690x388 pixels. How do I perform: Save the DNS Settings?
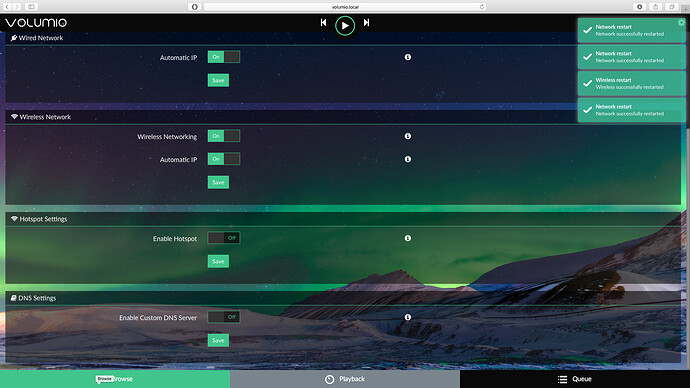[218, 340]
